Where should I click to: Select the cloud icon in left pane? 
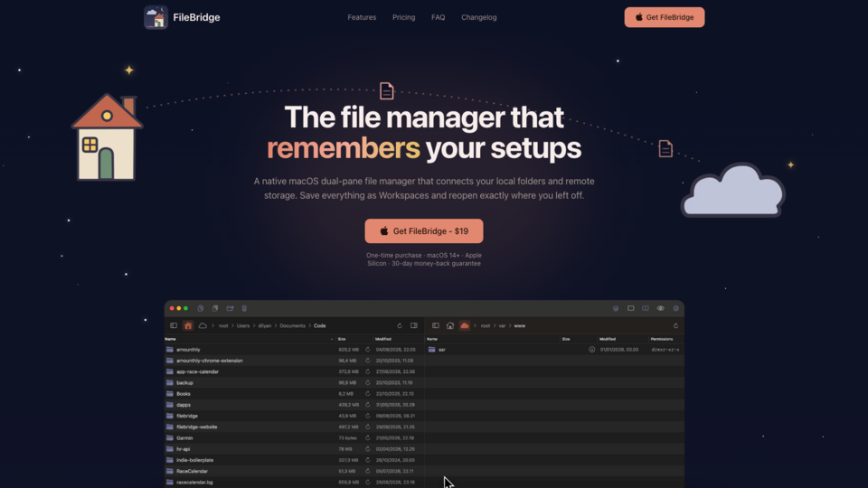click(x=203, y=325)
